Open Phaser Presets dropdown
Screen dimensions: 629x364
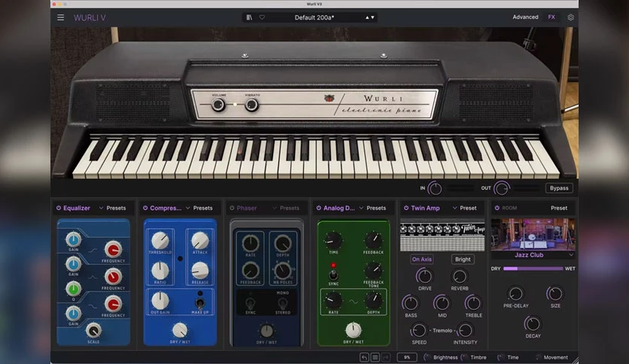pos(286,208)
